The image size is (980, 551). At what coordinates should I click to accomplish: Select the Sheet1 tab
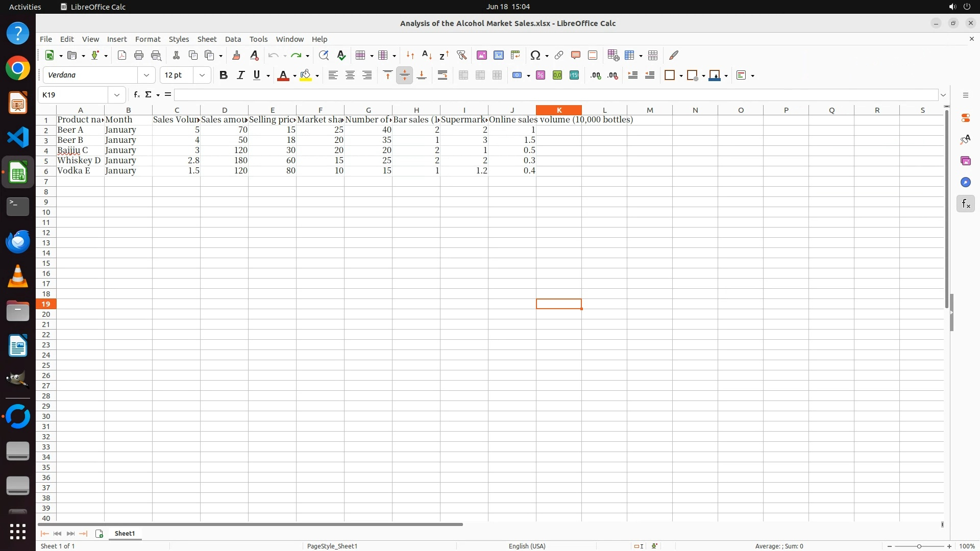tap(125, 533)
